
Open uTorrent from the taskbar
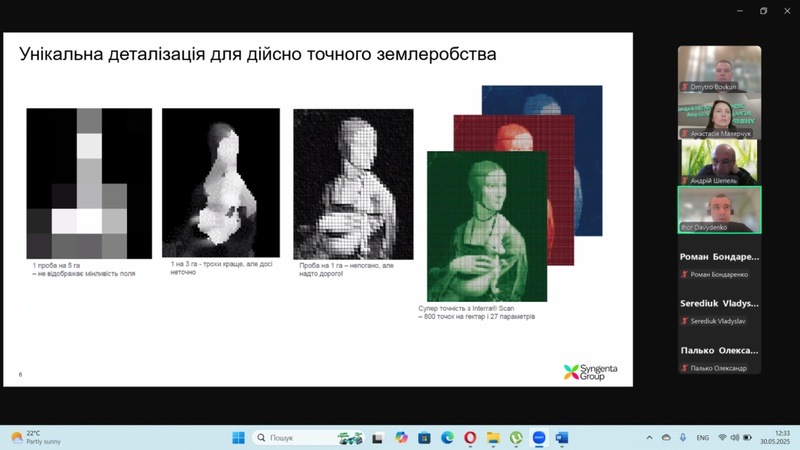pyautogui.click(x=516, y=438)
